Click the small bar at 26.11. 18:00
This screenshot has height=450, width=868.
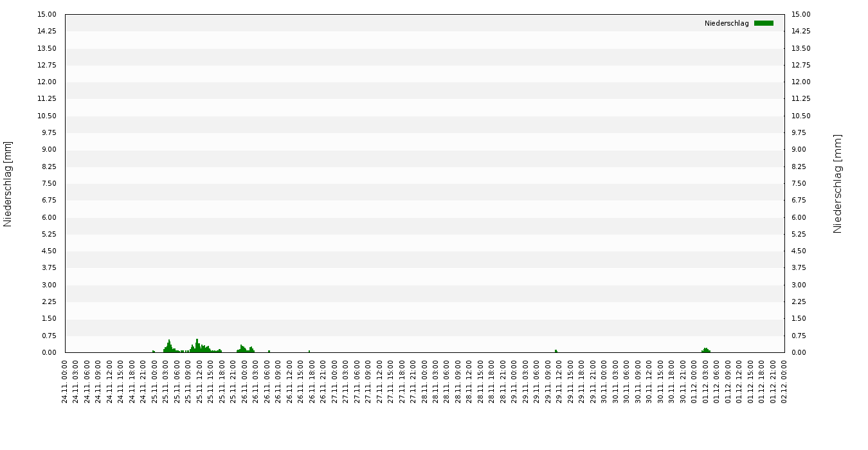[x=309, y=352]
